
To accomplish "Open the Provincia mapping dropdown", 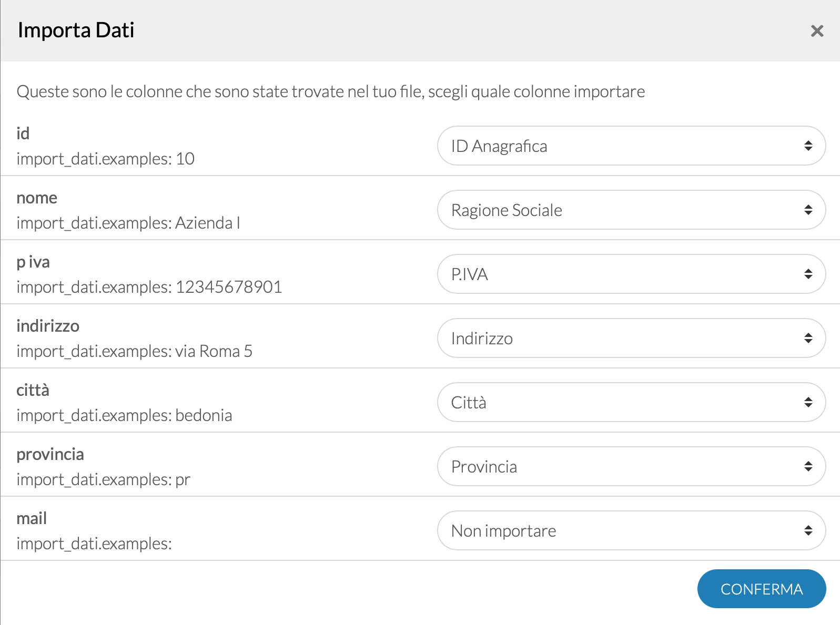I will (x=631, y=466).
